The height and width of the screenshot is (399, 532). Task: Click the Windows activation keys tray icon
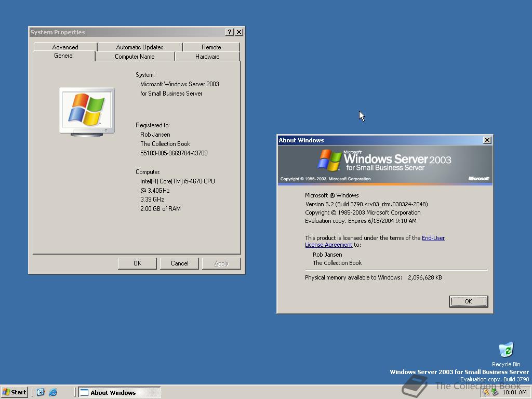[486, 393]
